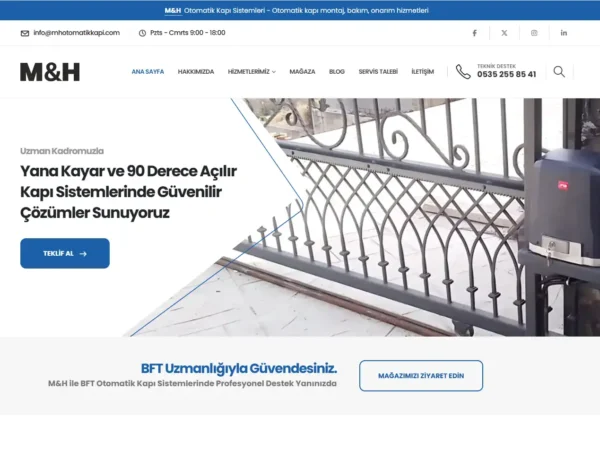Click Mağazamızı Ziyaret Edin button

(x=421, y=376)
